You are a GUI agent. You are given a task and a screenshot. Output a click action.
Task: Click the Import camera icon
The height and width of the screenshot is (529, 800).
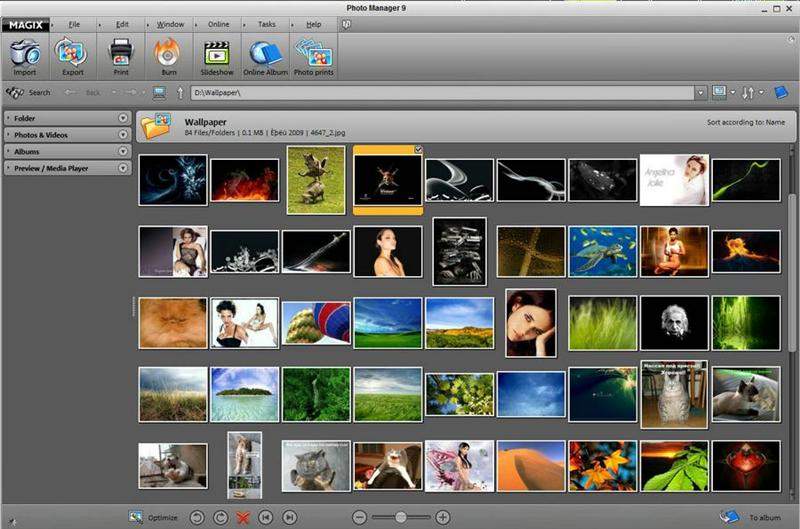[x=24, y=52]
